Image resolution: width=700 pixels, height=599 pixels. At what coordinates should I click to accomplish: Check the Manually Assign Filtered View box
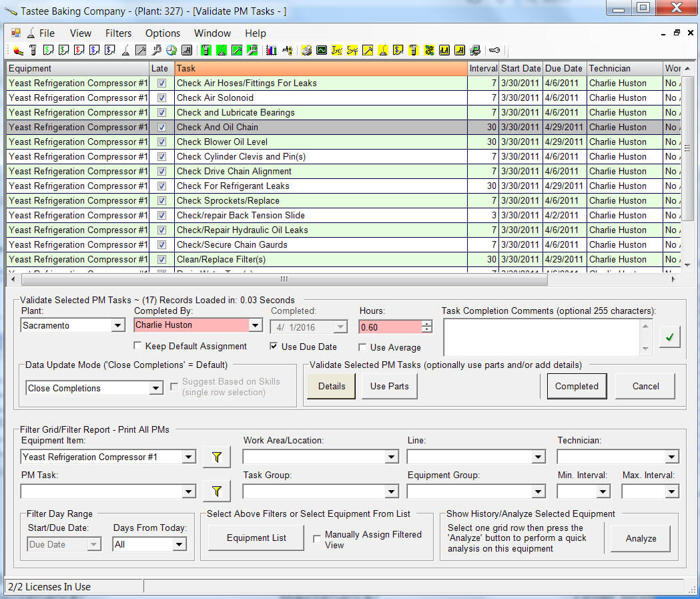click(x=317, y=539)
